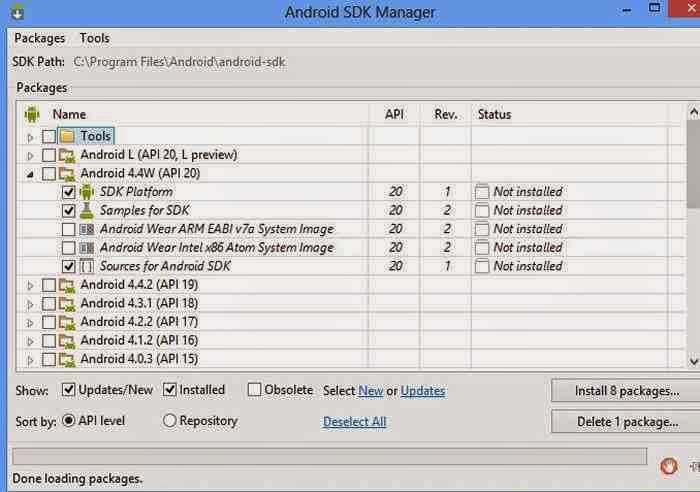Click the Android 4.4.2 package folder icon
Viewport: 700px width, 492px height.
(67, 286)
